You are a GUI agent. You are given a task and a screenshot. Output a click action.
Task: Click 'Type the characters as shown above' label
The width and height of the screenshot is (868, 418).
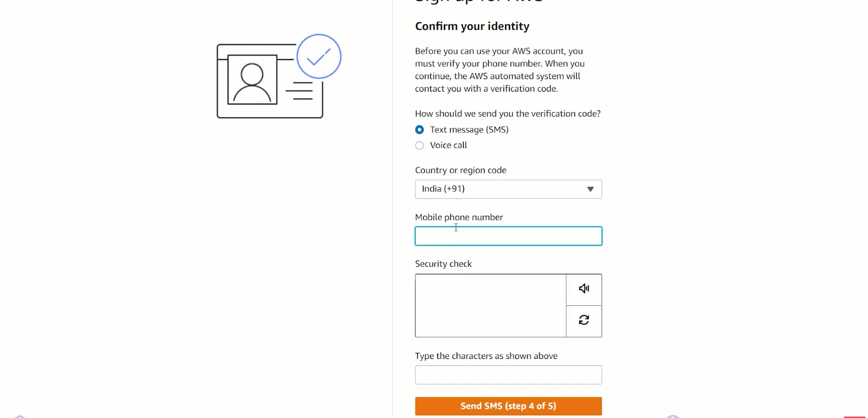[486, 356]
